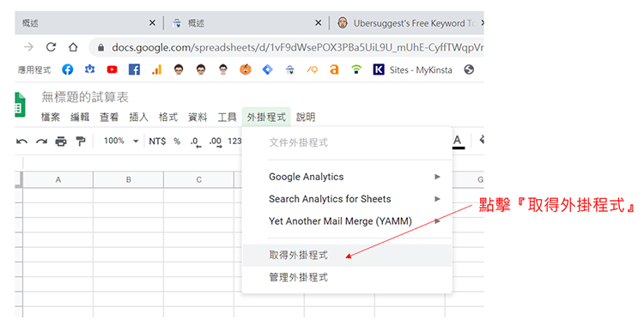Click the undo arrow icon

(x=21, y=142)
